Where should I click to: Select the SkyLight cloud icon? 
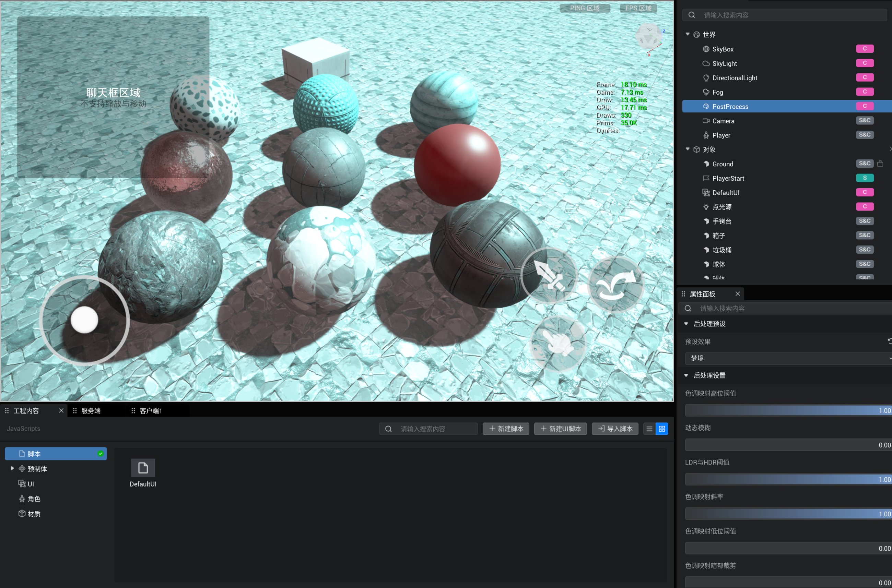706,63
